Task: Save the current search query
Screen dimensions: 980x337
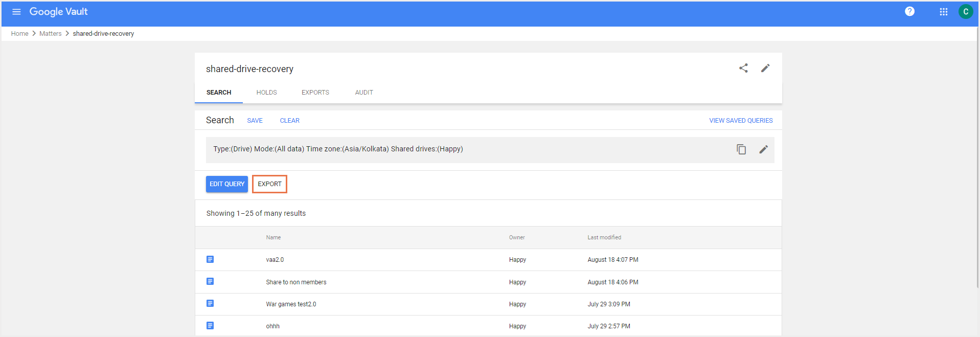Action: pyautogui.click(x=255, y=121)
